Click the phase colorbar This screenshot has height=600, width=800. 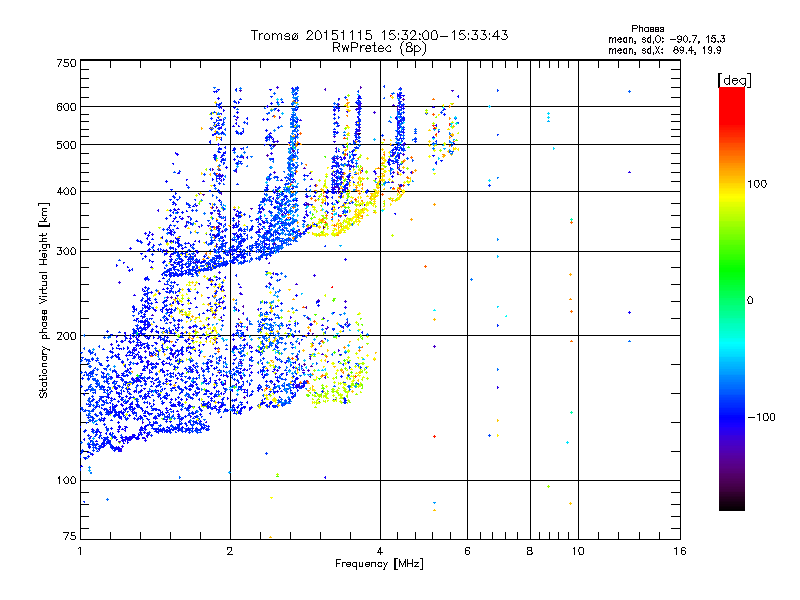click(x=732, y=298)
